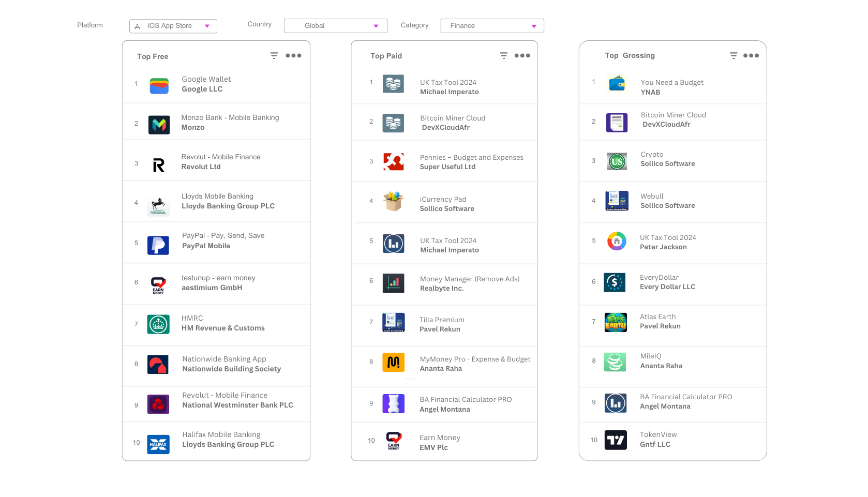Open Monzo Bank - Mobile Banking listing
868x497 pixels.
tap(230, 117)
